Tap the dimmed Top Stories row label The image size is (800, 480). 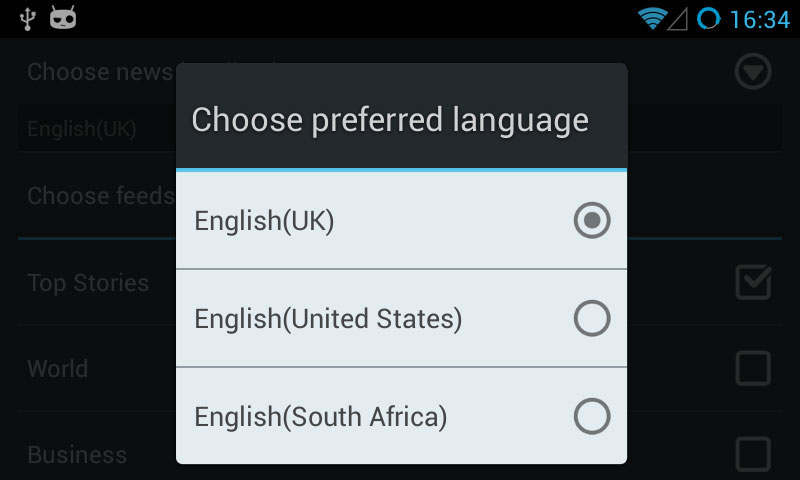point(88,283)
